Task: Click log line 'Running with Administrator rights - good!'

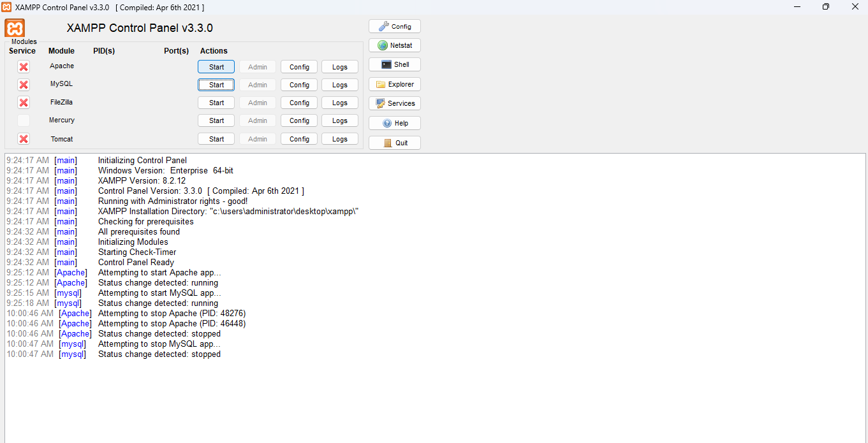Action: point(173,201)
